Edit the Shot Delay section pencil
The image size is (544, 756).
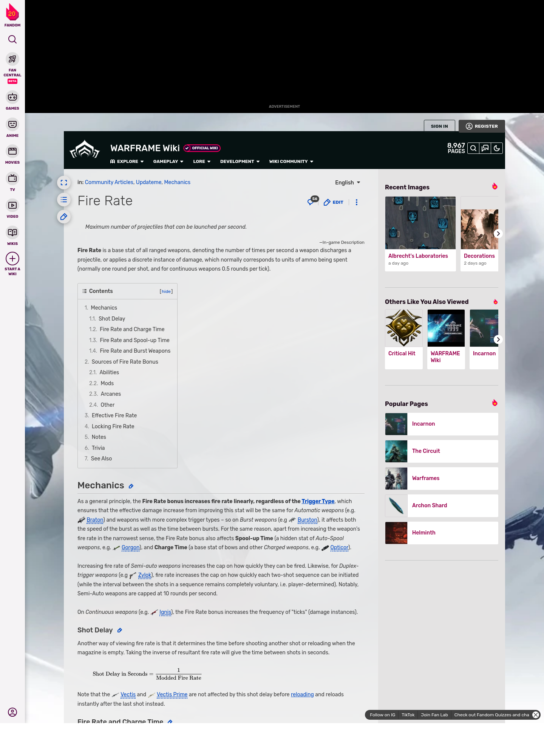pyautogui.click(x=120, y=630)
